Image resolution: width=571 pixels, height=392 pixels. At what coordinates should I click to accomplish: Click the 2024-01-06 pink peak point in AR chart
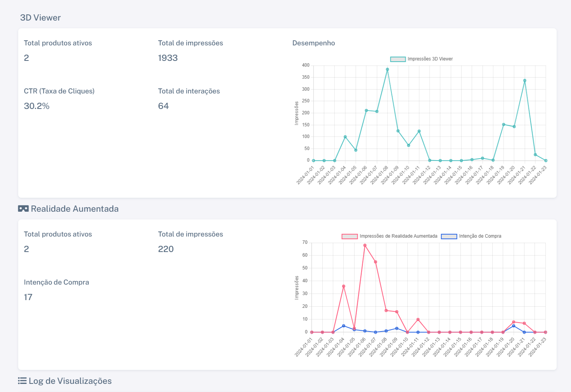tap(365, 245)
